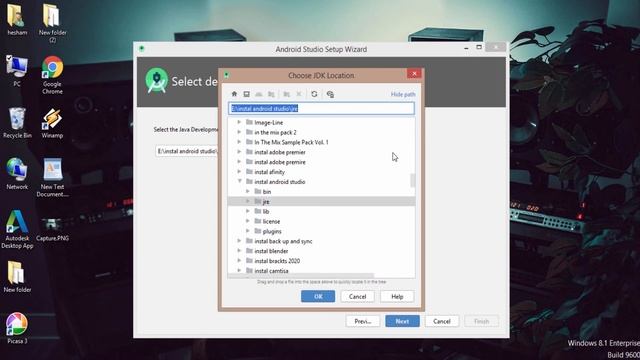Expand the lib subfolder

click(248, 211)
